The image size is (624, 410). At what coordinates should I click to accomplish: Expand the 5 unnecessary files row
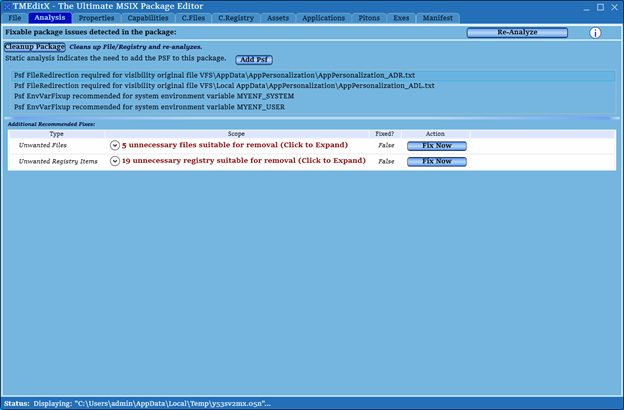115,145
